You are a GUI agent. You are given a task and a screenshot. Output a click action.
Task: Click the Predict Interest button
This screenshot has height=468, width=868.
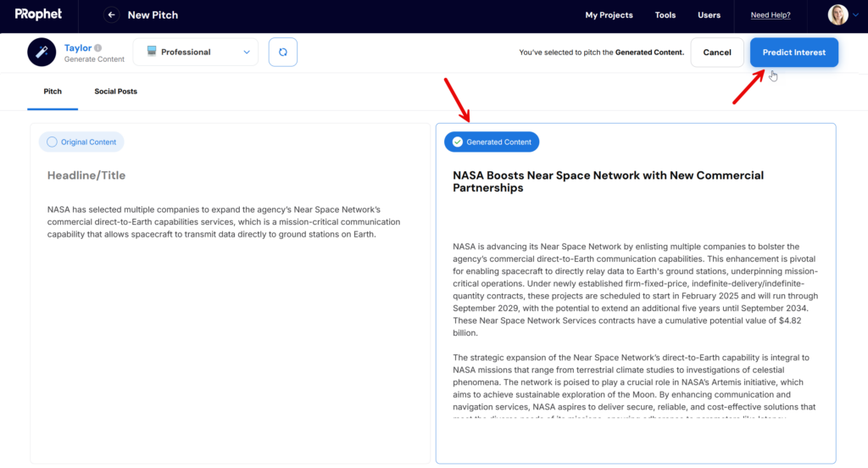point(793,52)
